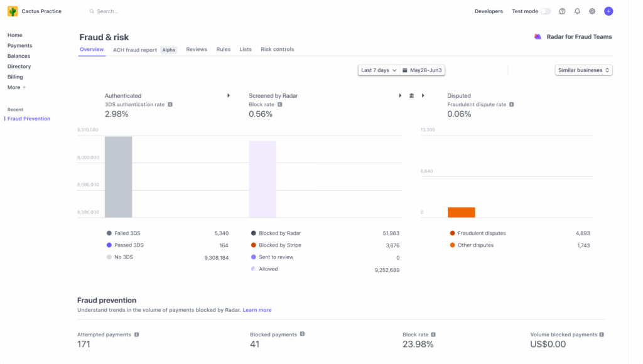The image size is (643, 364).
Task: Click the Developers link
Action: (x=489, y=11)
